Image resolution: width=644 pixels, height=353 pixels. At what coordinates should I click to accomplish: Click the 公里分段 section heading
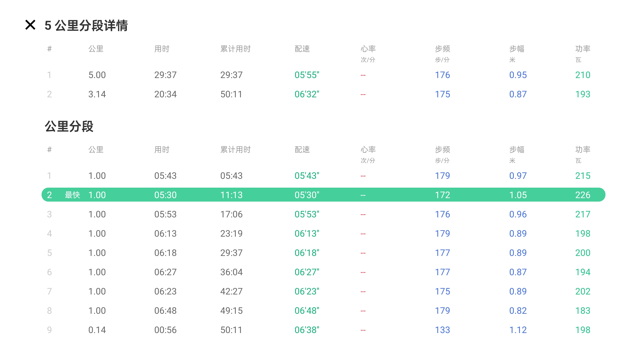pyautogui.click(x=69, y=126)
